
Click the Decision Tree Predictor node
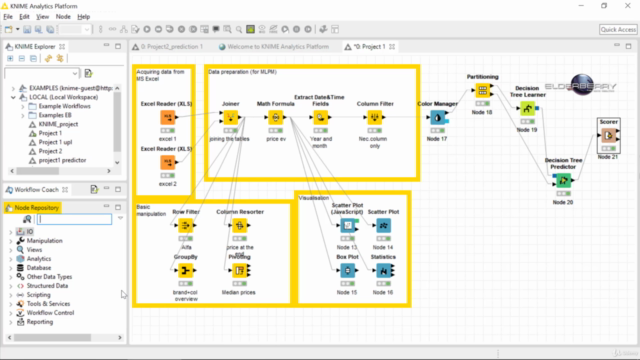563,180
